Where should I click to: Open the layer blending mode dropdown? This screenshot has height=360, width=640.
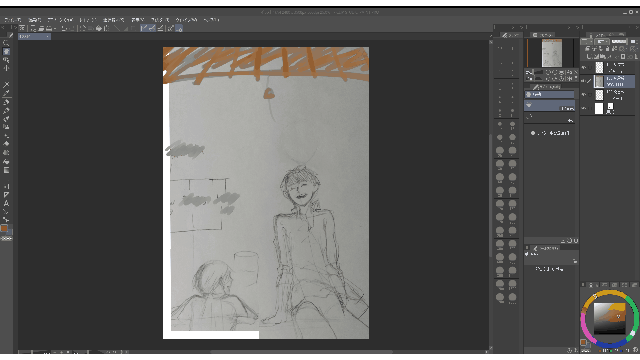click(x=587, y=42)
